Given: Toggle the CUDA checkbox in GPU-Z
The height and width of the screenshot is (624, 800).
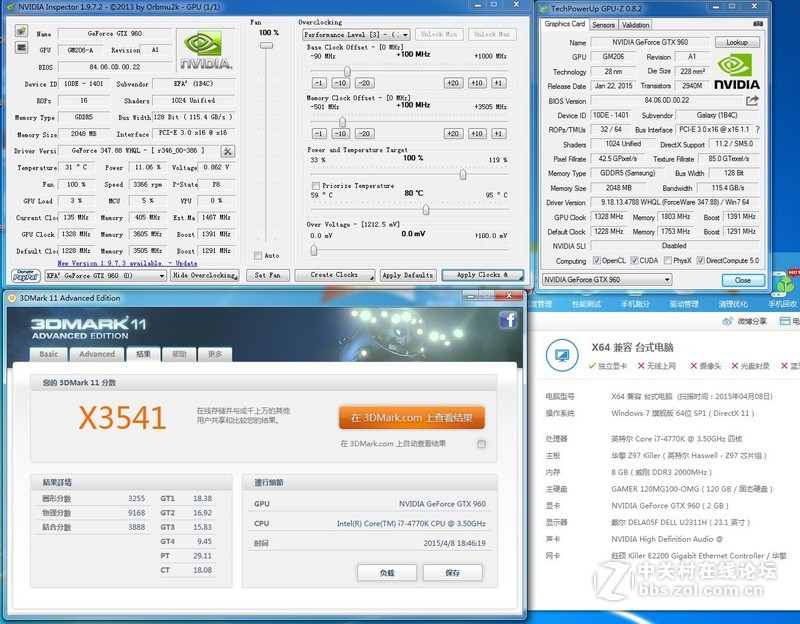Looking at the screenshot, I should point(634,258).
